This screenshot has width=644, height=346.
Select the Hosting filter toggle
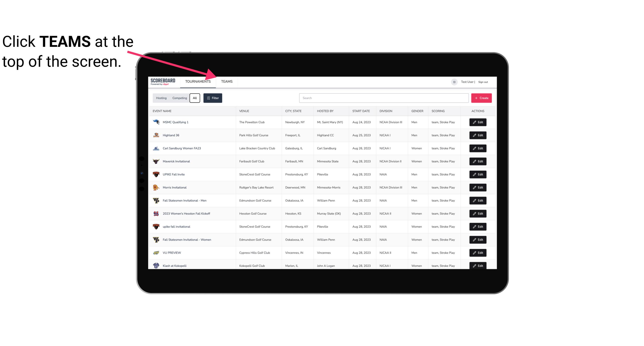tap(161, 98)
